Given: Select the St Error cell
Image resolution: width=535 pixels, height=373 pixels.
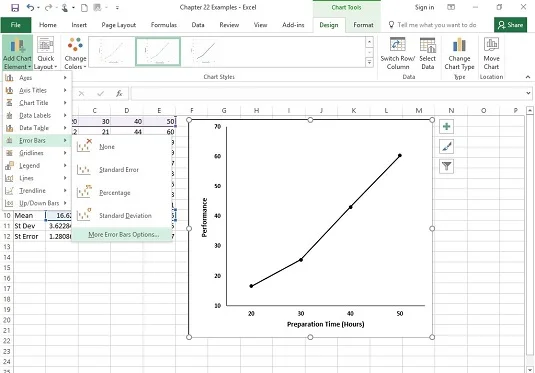Looking at the screenshot, I should [x=29, y=236].
